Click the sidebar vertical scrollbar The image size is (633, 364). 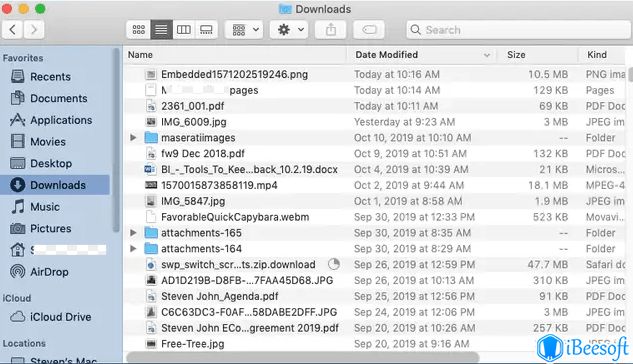click(x=116, y=140)
